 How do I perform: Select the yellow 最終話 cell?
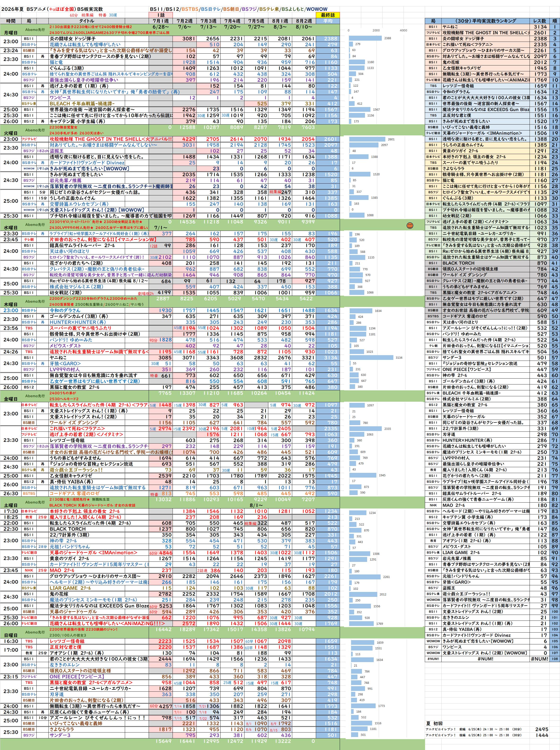[x=327, y=15]
